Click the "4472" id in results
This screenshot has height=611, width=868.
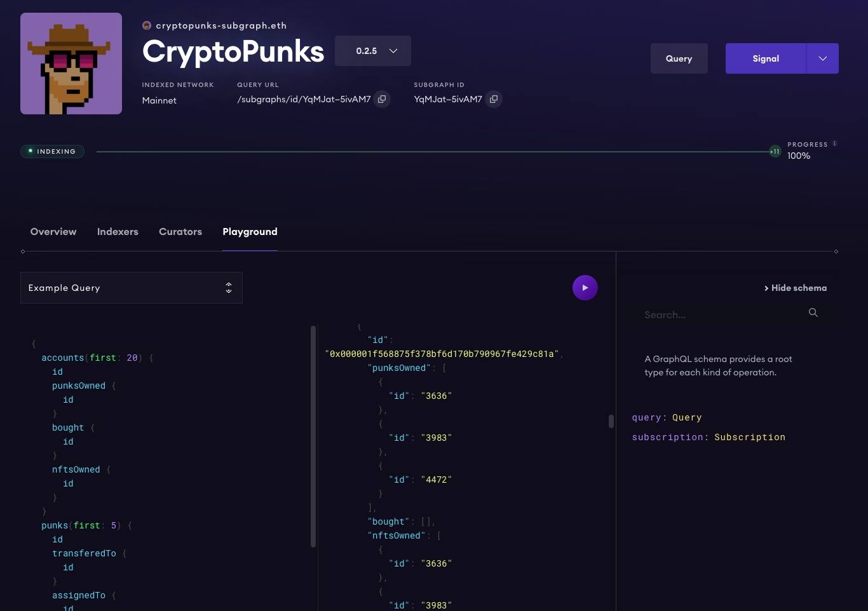coord(437,480)
